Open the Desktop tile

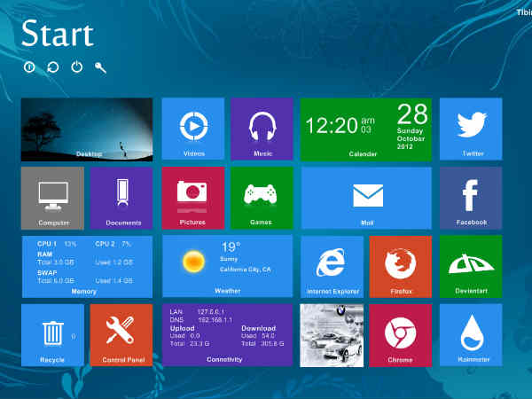pyautogui.click(x=87, y=129)
